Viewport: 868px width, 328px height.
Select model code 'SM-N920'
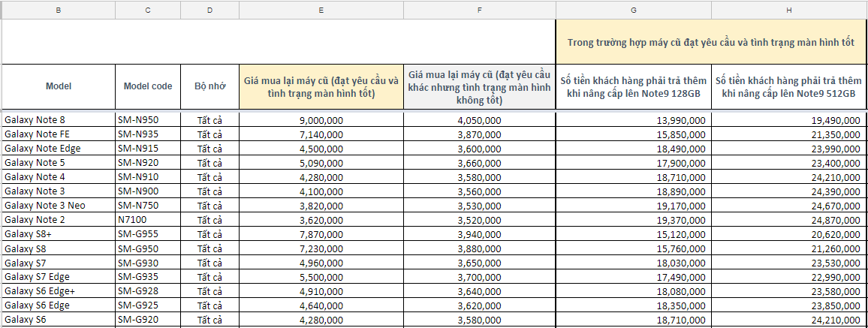coord(148,163)
